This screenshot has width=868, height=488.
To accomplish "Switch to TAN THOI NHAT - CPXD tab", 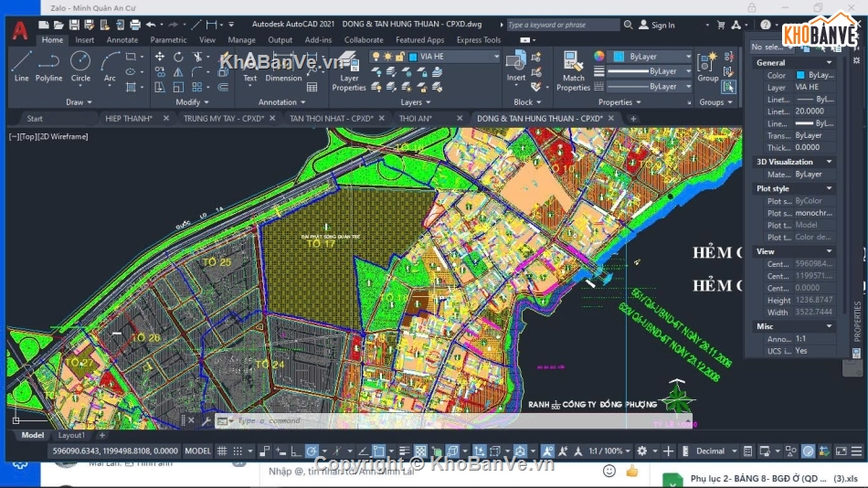I will [x=331, y=119].
